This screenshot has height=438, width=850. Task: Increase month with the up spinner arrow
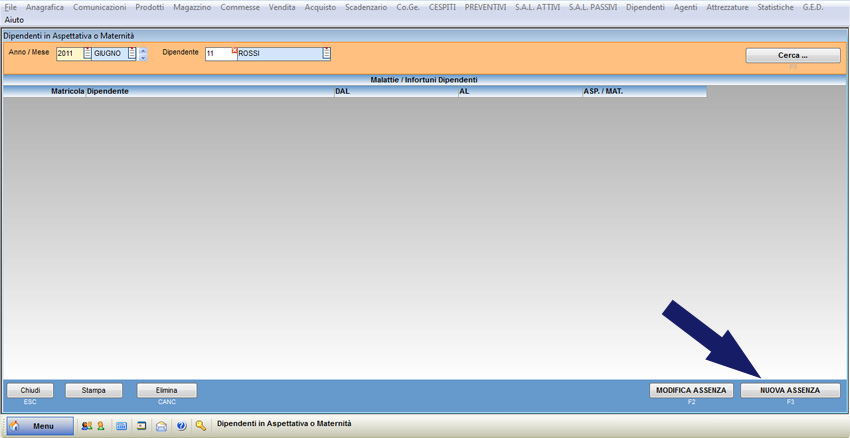click(143, 50)
